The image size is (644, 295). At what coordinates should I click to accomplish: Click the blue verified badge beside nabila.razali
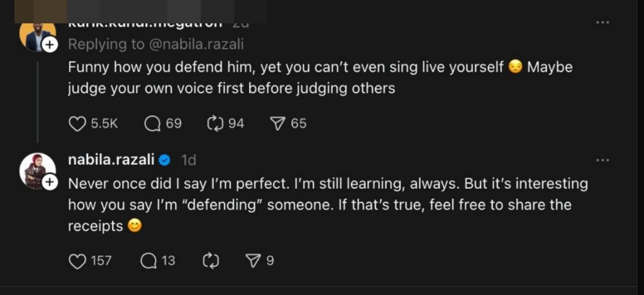click(165, 160)
